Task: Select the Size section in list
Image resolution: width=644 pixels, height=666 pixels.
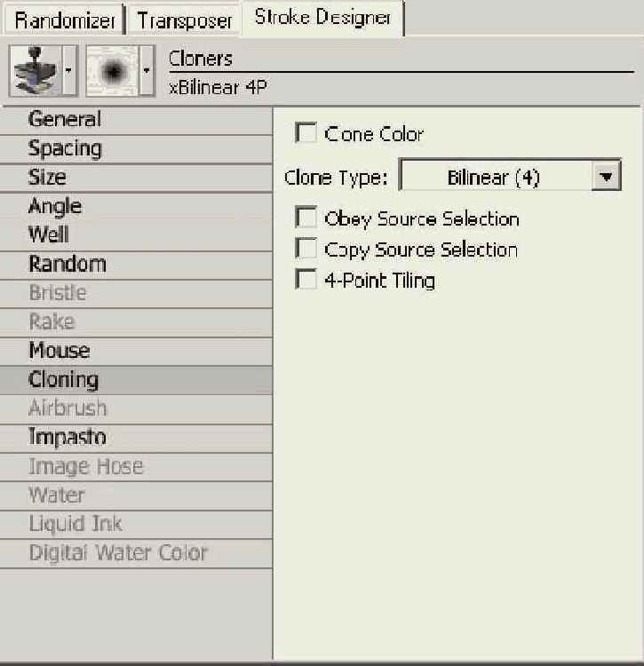Action: (x=136, y=178)
